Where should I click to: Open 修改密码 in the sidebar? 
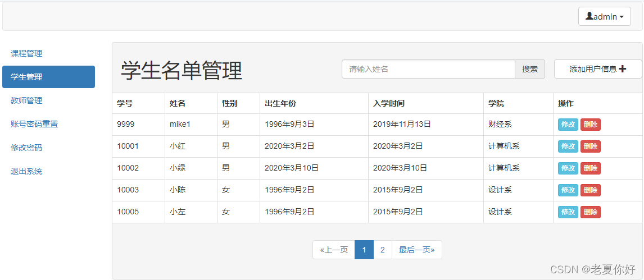coord(26,148)
